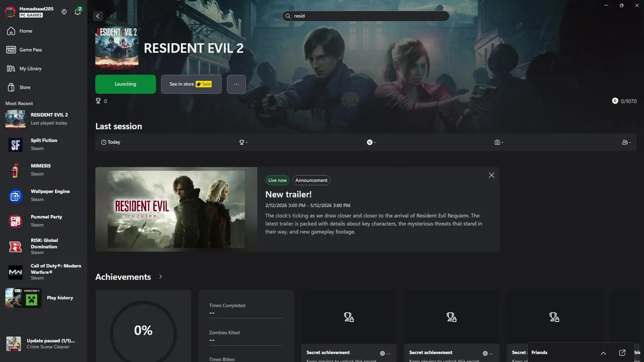Image resolution: width=644 pixels, height=362 pixels.
Task: Click the friends icon in Last session row
Action: click(625, 142)
